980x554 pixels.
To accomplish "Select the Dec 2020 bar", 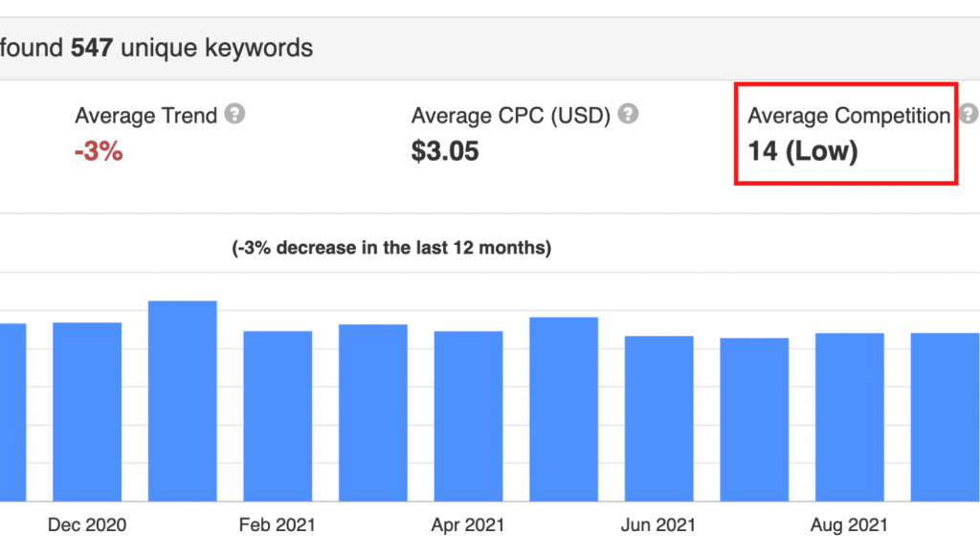I will point(87,411).
